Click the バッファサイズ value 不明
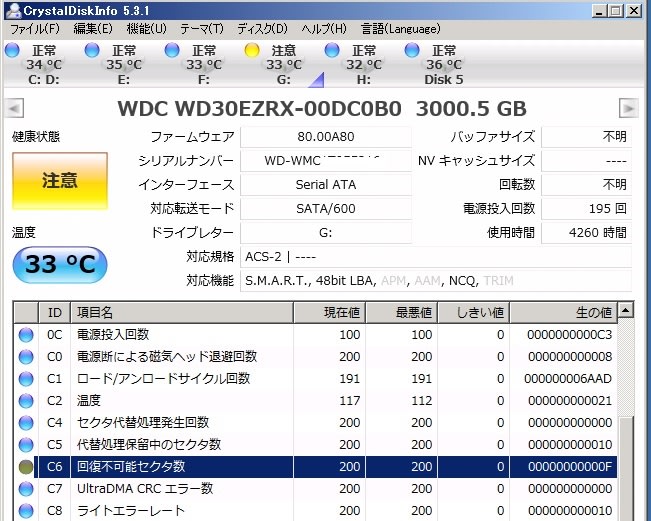The width and height of the screenshot is (651, 521). click(587, 137)
